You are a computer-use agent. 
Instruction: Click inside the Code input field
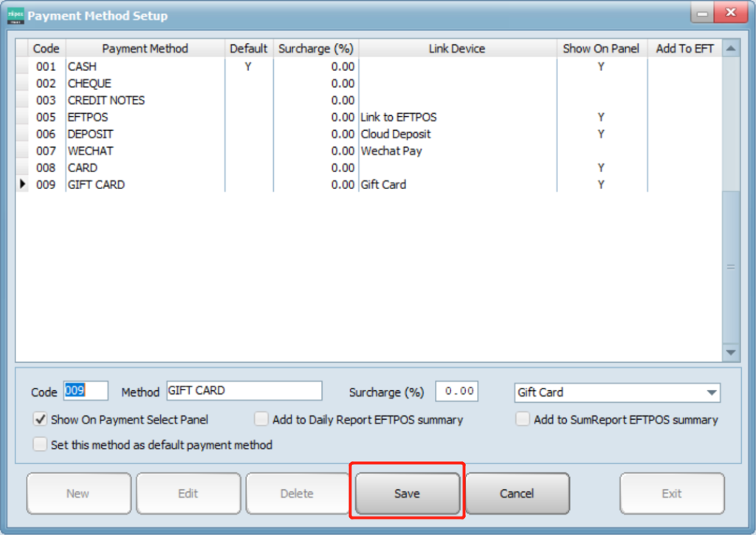[86, 391]
